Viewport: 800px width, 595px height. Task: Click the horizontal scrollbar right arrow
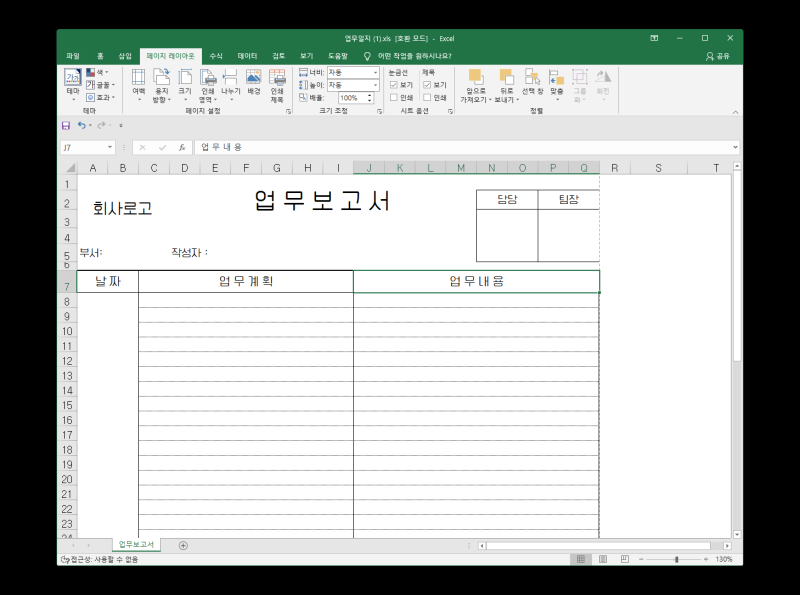pos(727,546)
